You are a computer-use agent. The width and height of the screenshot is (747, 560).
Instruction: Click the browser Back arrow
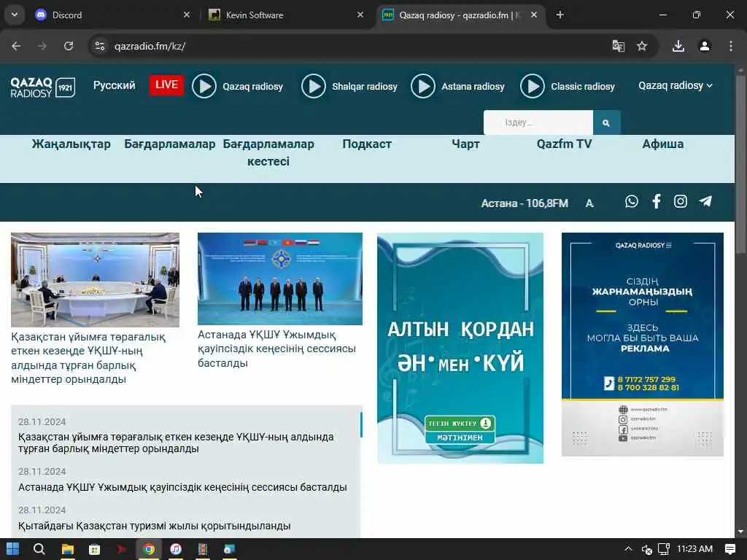16,46
